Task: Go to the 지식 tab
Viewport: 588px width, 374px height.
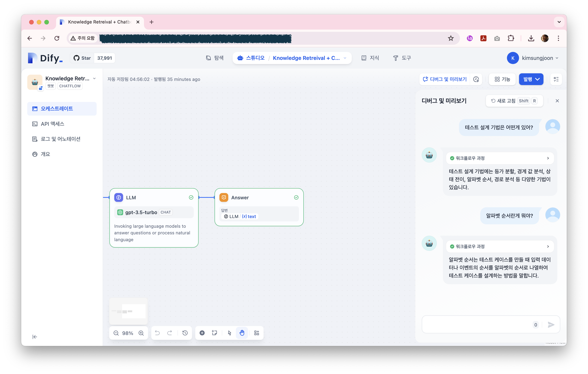Action: 370,58
